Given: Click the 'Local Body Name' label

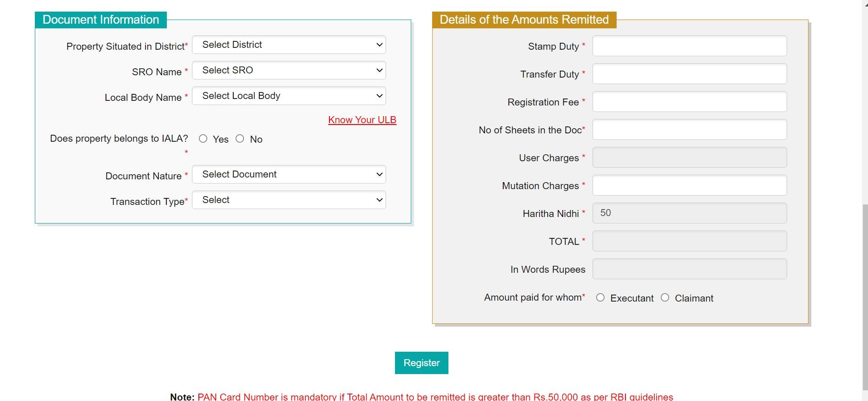Looking at the screenshot, I should tap(143, 98).
